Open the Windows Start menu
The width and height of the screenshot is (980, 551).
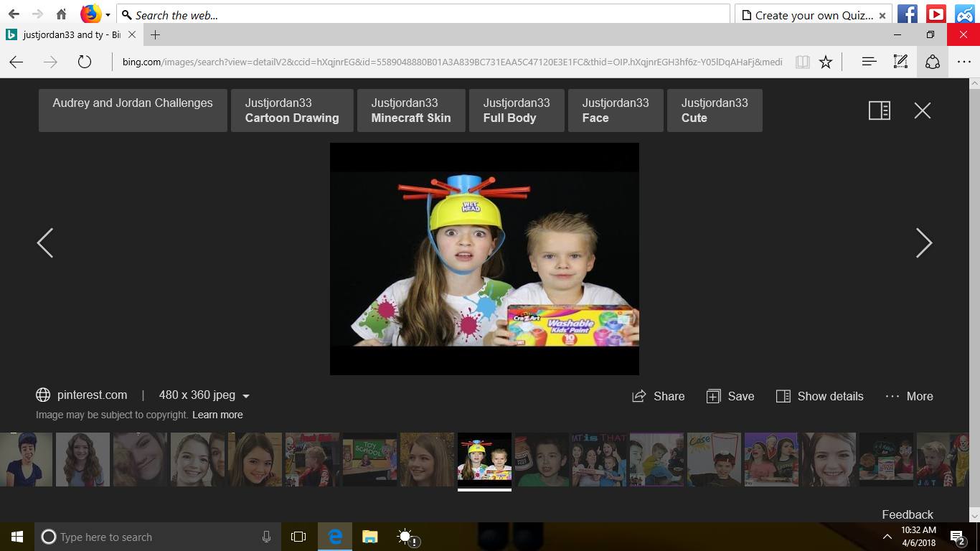[x=17, y=537]
